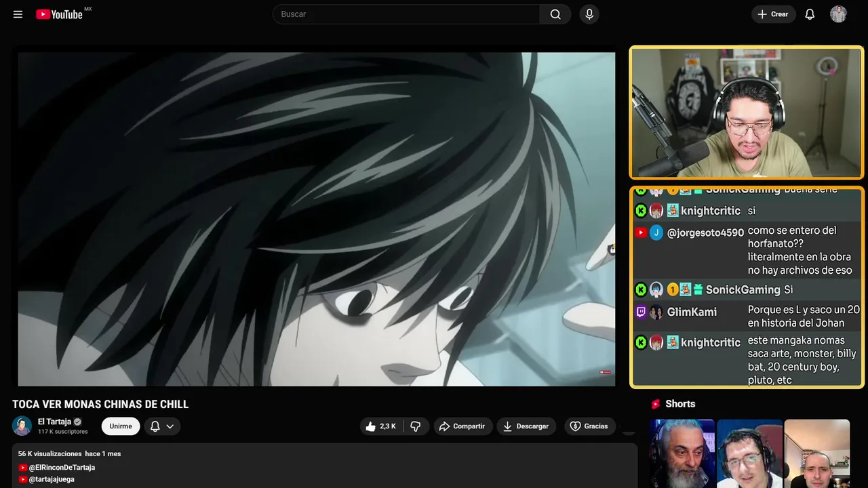Open the glasses man Shorts thumbnail
This screenshot has width=868, height=488.
click(749, 453)
